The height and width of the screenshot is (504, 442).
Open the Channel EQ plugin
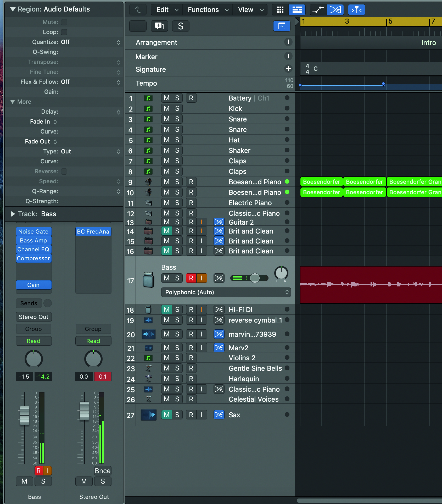pyautogui.click(x=33, y=249)
